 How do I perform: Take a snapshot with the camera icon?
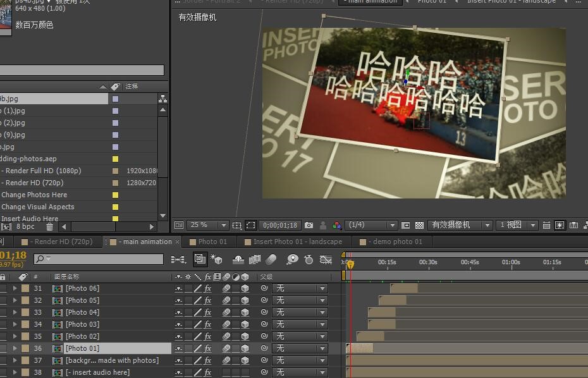(x=309, y=225)
